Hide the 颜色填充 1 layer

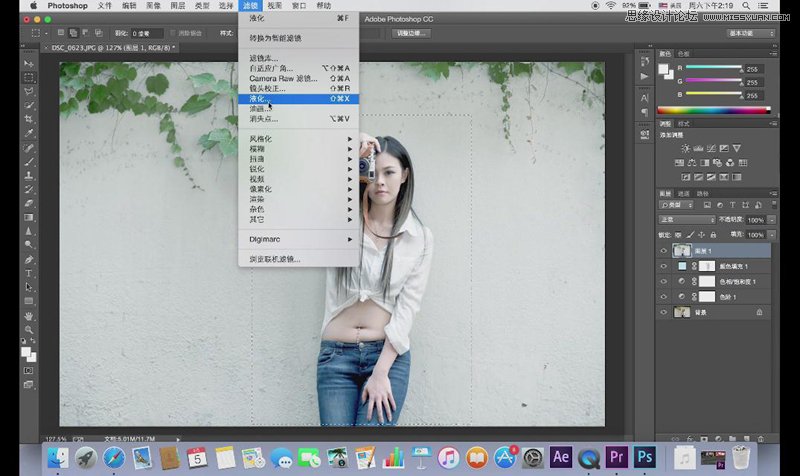[663, 266]
